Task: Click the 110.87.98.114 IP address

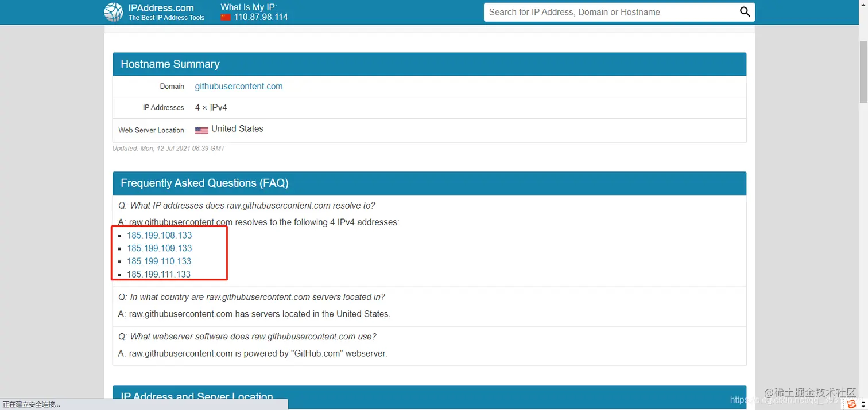Action: click(x=261, y=17)
